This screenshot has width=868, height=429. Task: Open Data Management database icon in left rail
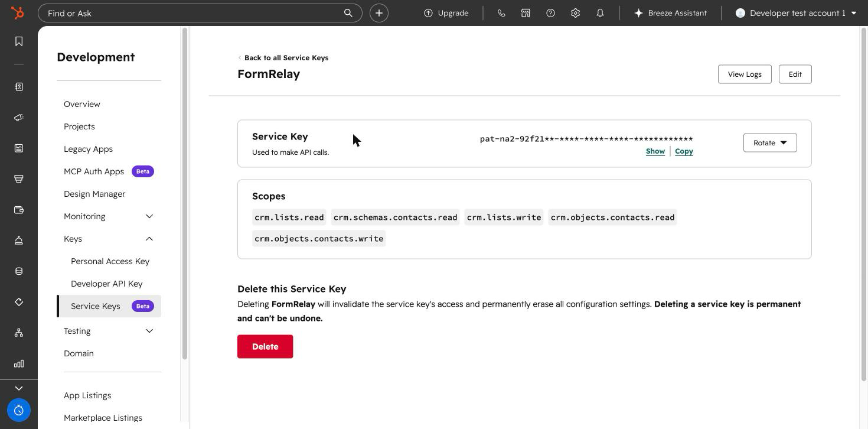(x=19, y=271)
